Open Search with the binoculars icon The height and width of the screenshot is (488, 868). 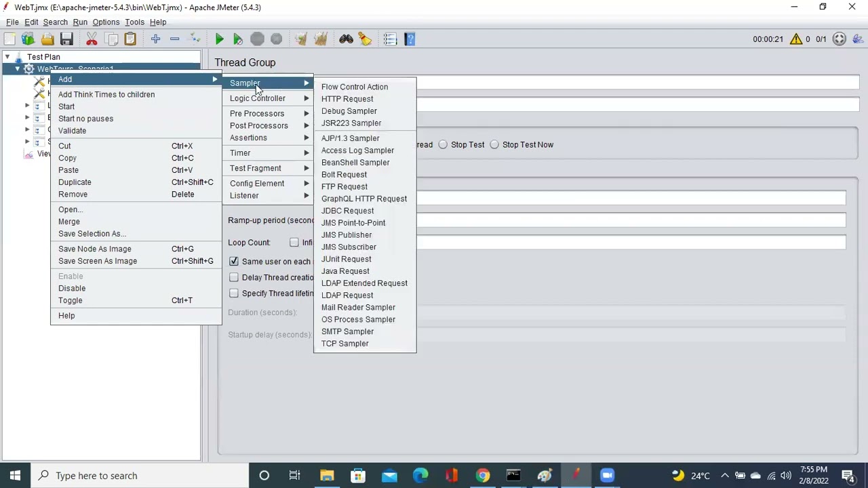tap(346, 39)
